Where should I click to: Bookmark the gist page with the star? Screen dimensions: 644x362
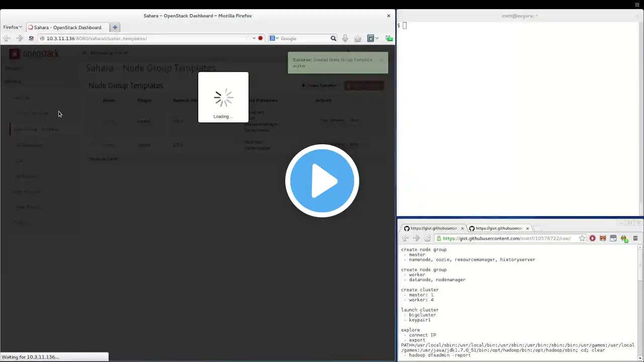[x=582, y=238]
